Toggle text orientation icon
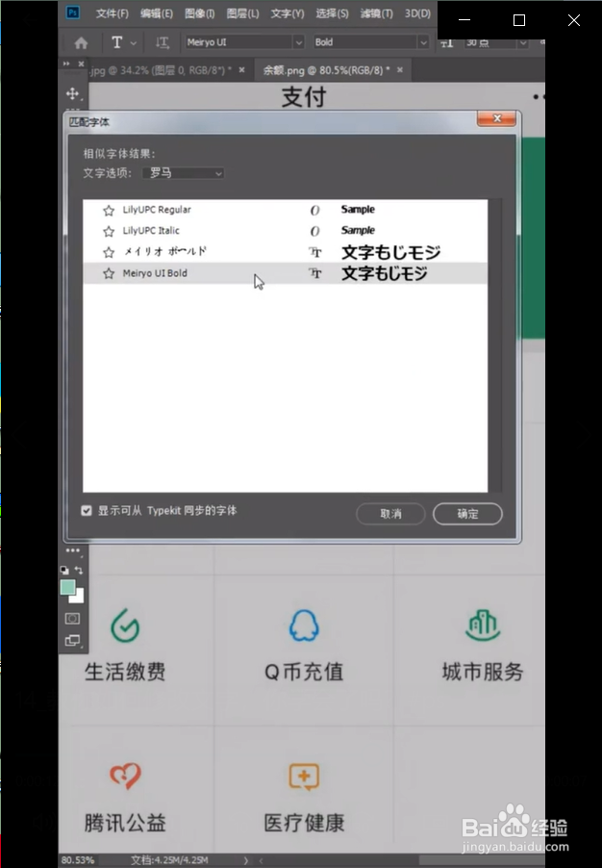Image resolution: width=602 pixels, height=868 pixels. (x=163, y=42)
